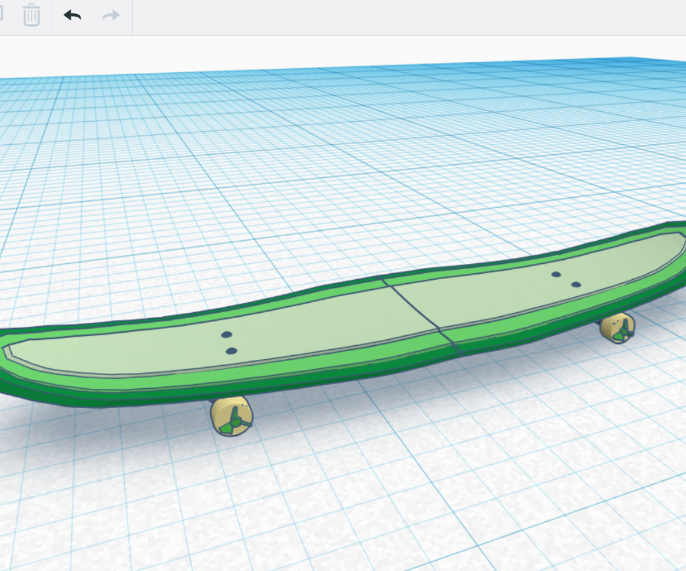Click the trash can delete icon
Screen dimensions: 686x571
tap(32, 15)
